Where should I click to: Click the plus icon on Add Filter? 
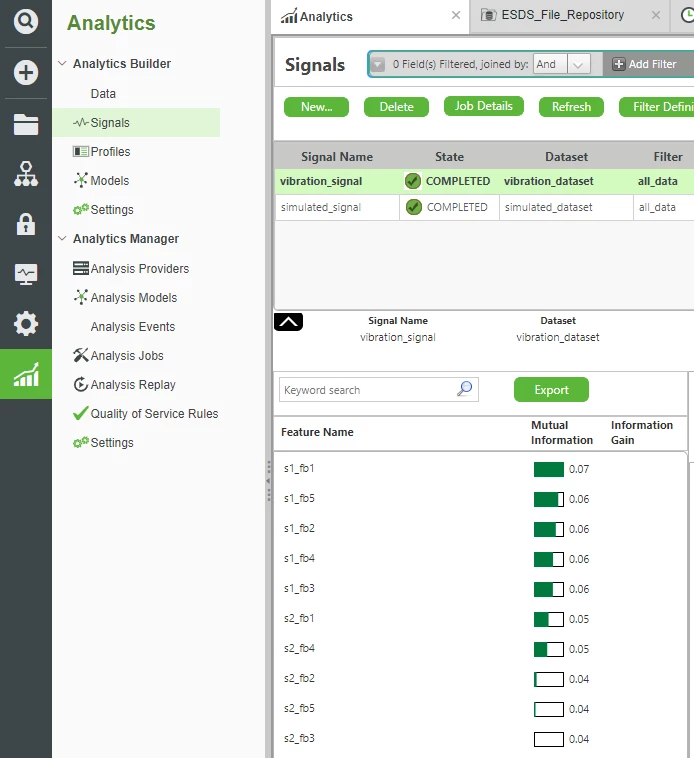point(619,64)
